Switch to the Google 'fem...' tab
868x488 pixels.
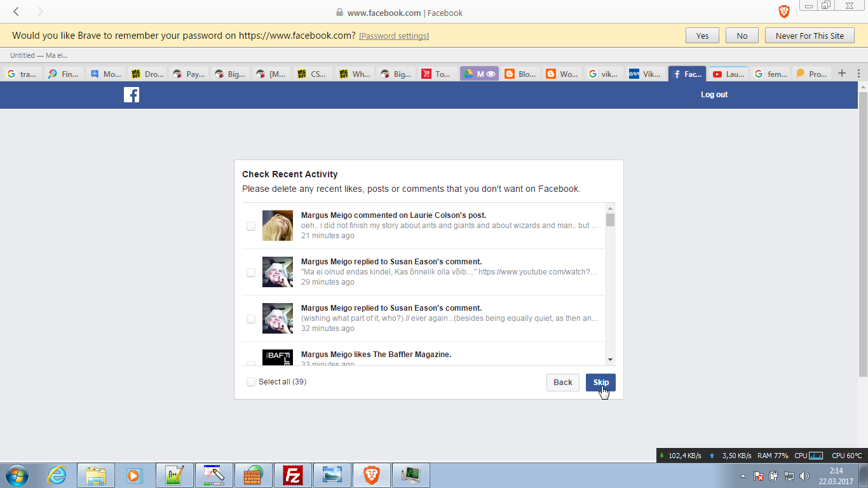click(x=770, y=74)
